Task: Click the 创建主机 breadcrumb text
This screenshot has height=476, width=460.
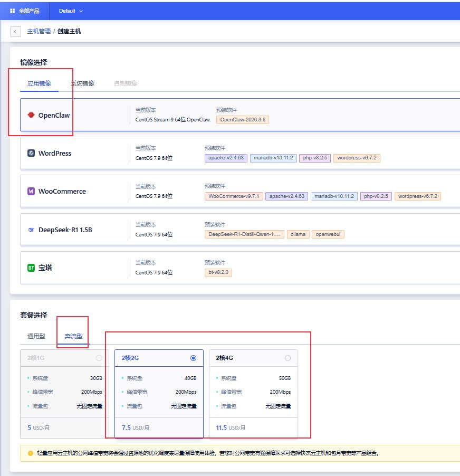Action: click(69, 31)
